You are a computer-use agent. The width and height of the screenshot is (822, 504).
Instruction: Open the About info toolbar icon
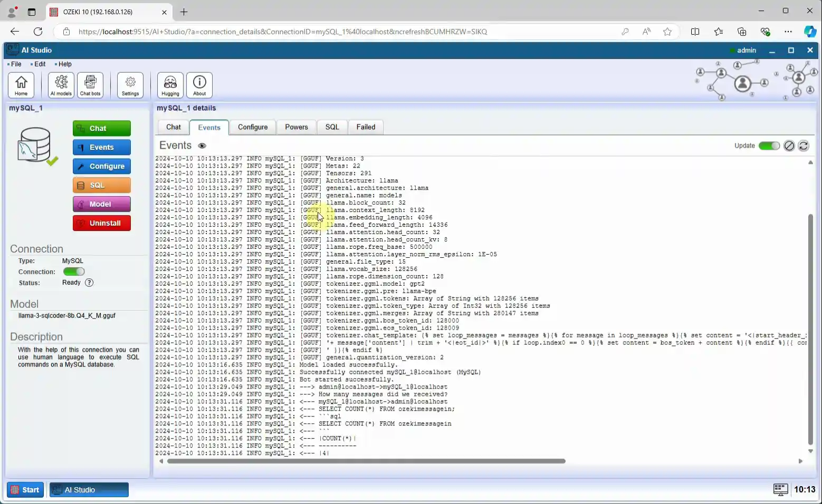(x=199, y=85)
